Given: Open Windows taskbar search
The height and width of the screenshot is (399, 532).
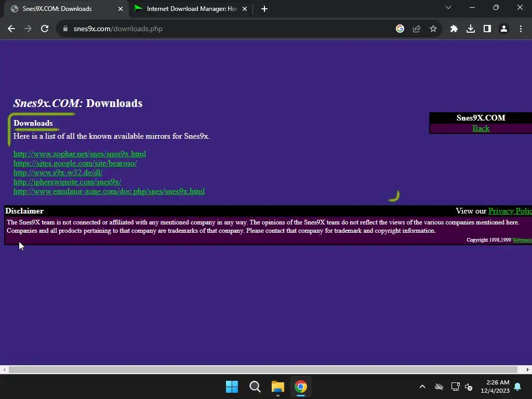Looking at the screenshot, I should point(255,387).
